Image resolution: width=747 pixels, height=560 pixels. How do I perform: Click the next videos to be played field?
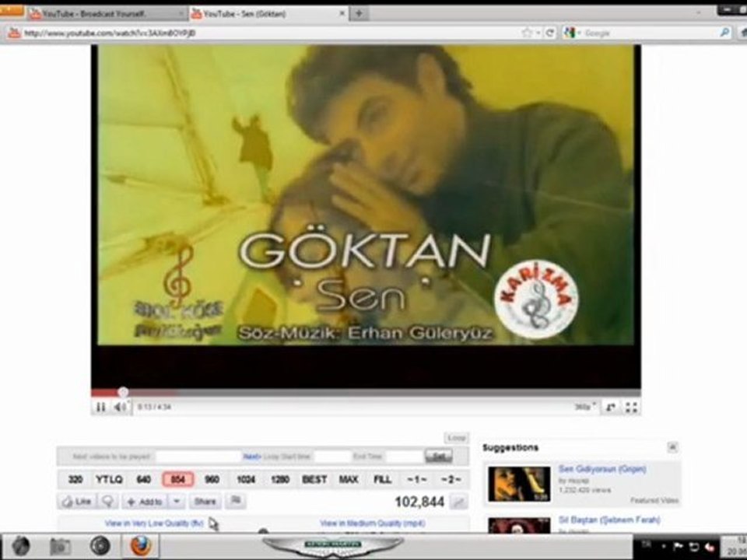point(197,457)
